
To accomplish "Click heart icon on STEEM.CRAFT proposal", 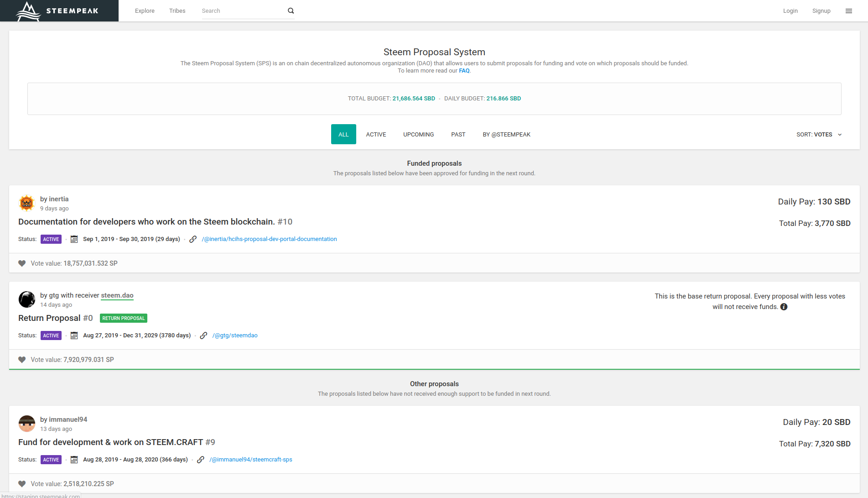I will [22, 484].
